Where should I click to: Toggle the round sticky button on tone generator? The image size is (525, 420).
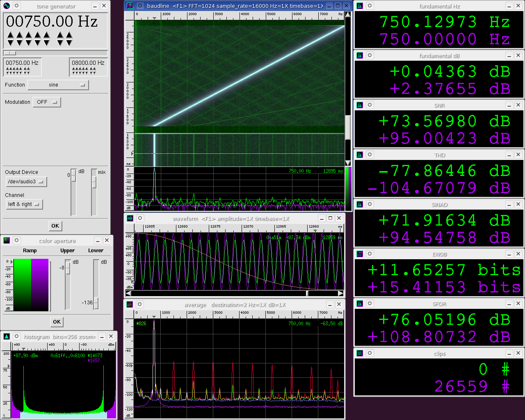point(17,6)
